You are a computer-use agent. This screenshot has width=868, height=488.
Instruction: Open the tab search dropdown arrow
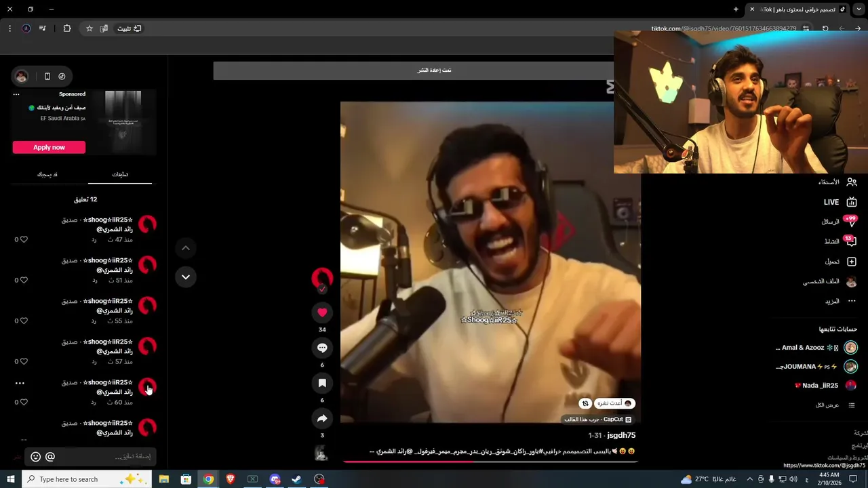point(859,9)
